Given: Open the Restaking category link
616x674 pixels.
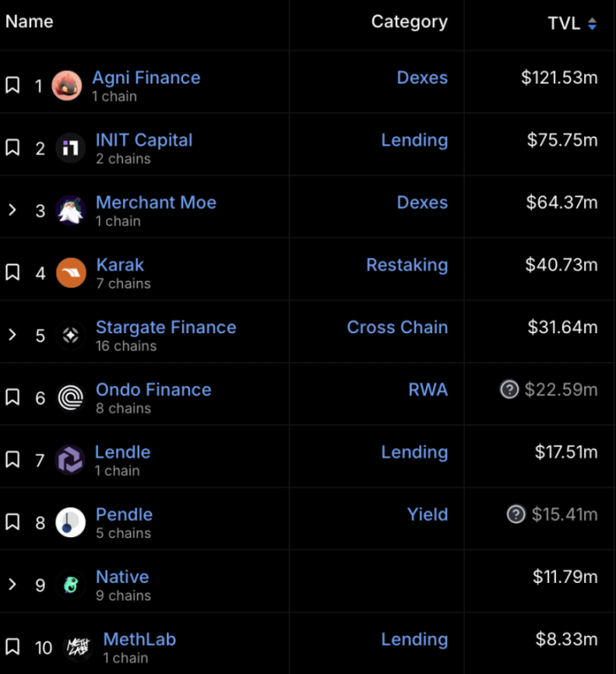Looking at the screenshot, I should [407, 265].
